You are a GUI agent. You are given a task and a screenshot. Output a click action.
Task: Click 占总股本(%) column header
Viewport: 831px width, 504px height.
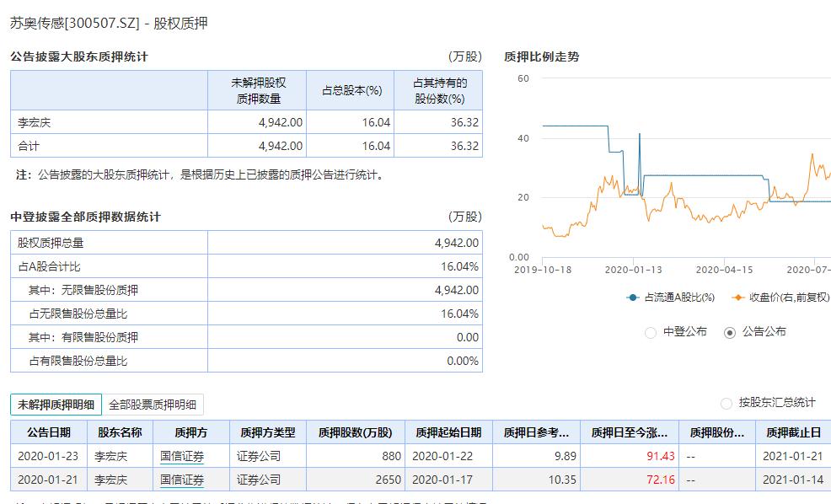352,91
